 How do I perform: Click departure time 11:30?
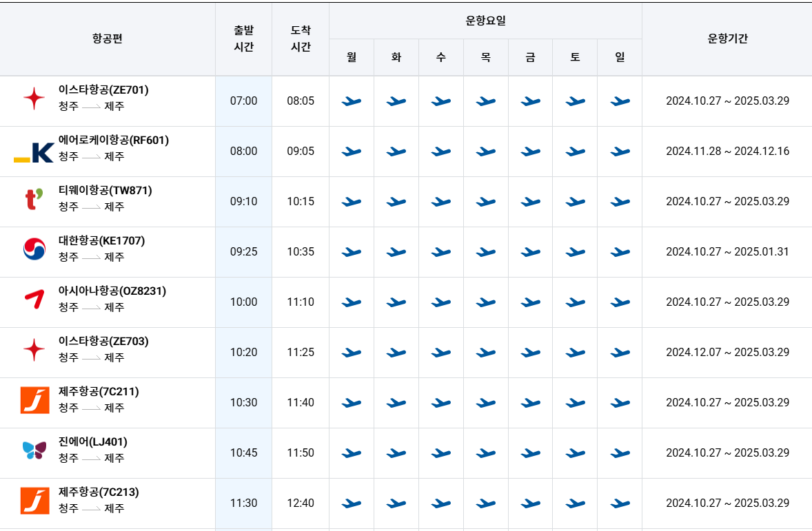[x=243, y=503]
